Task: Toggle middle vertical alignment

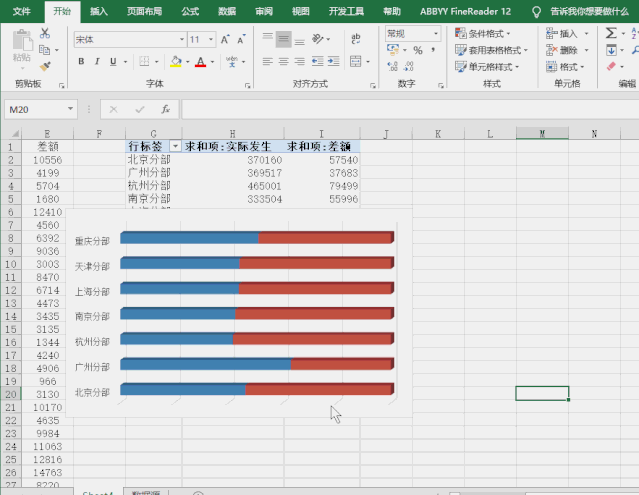Action: tap(284, 40)
